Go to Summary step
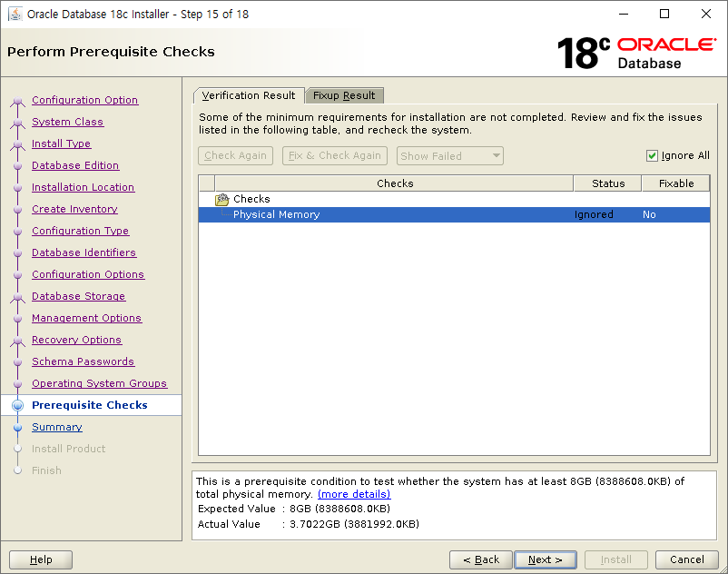The image size is (728, 574). pos(57,427)
